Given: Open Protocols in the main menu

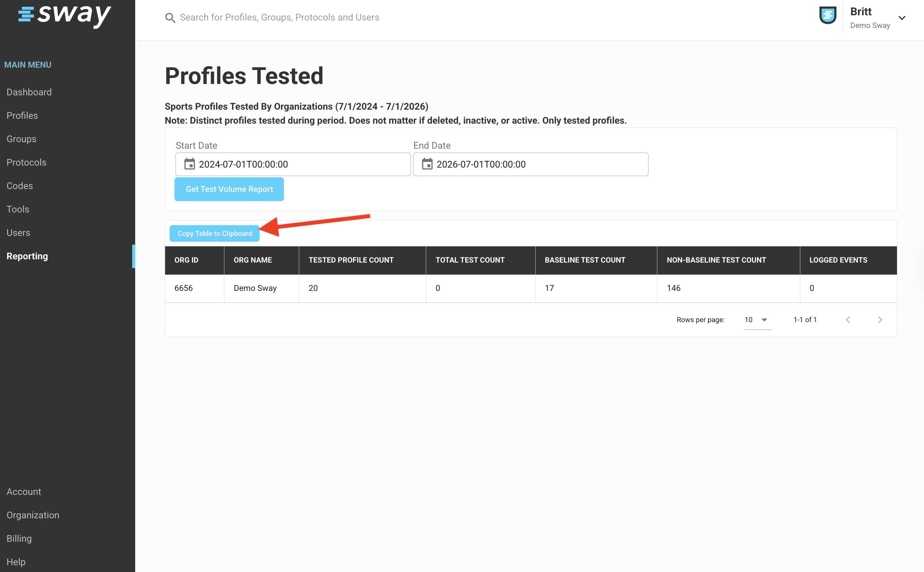Looking at the screenshot, I should coord(26,162).
